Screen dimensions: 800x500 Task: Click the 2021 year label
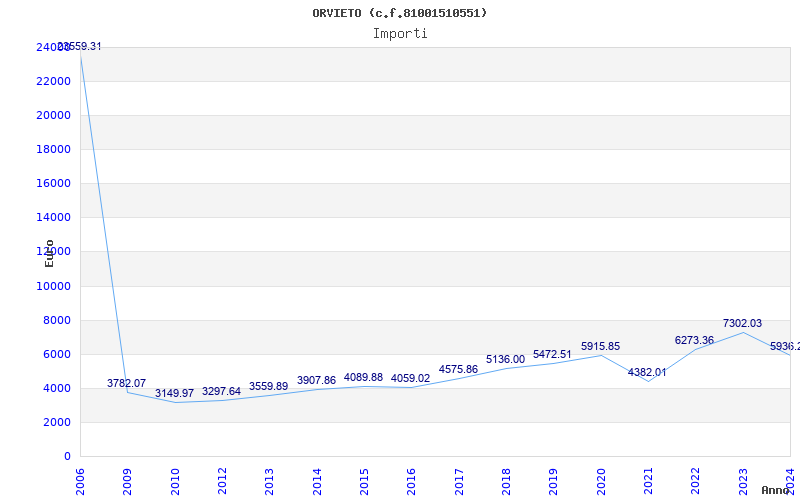click(x=648, y=482)
